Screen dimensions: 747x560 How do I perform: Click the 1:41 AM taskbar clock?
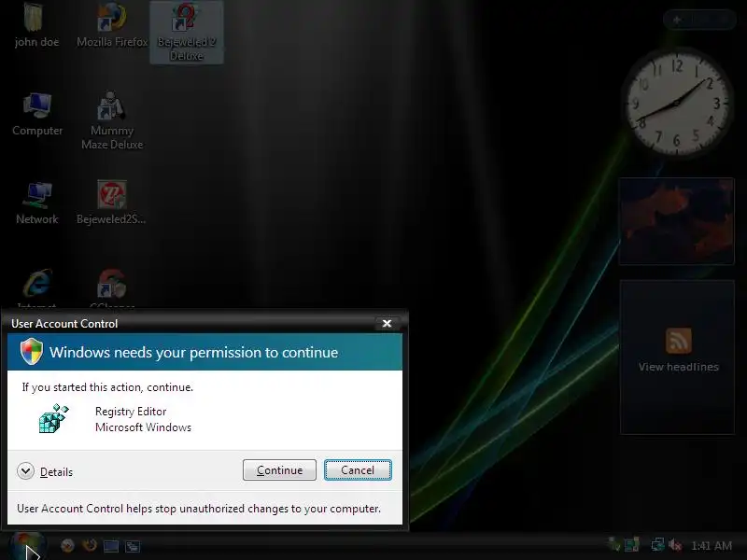(712, 546)
